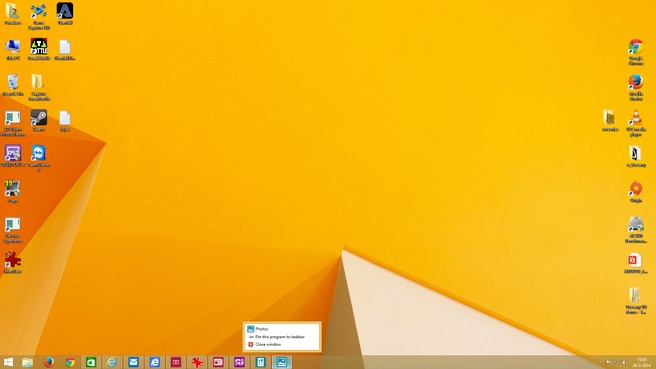Select the Mozilla Firefox desktop shortcut
This screenshot has width=656, height=369.
click(x=636, y=87)
